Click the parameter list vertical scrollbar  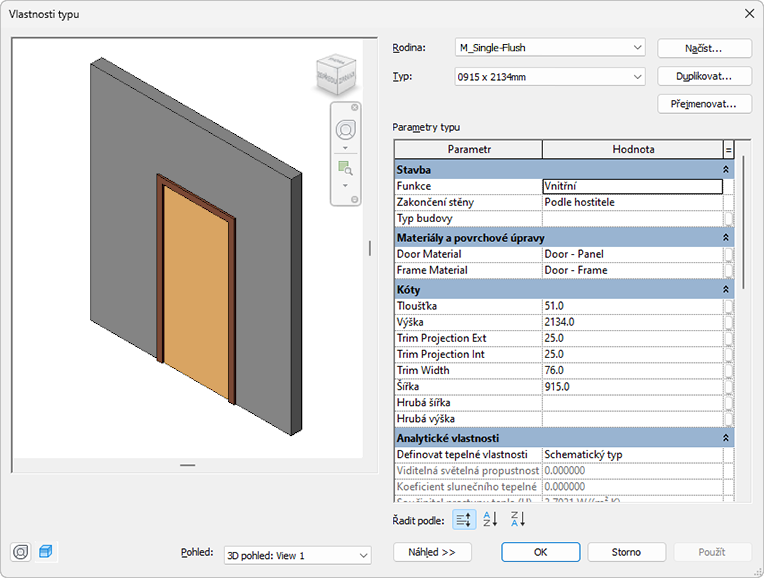743,222
